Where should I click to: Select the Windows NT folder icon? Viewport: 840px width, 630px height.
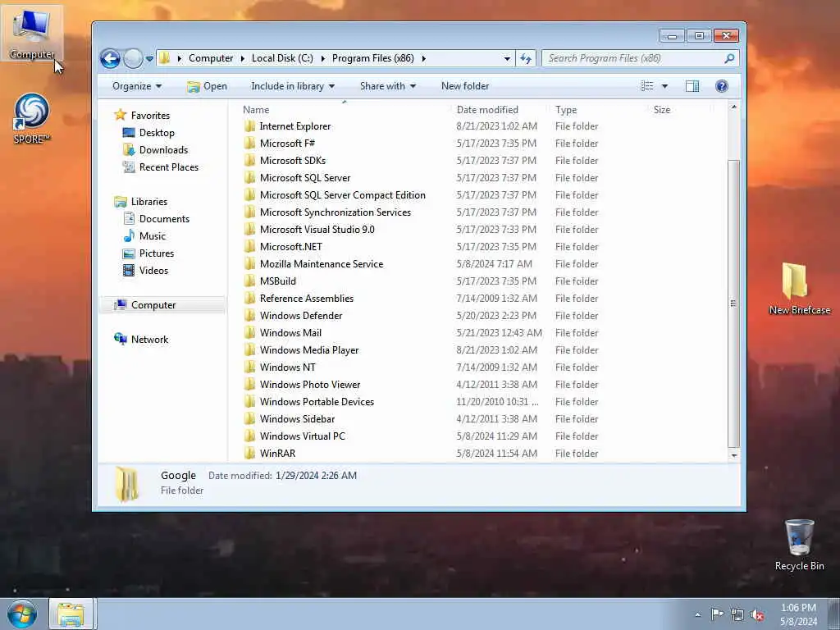click(249, 367)
